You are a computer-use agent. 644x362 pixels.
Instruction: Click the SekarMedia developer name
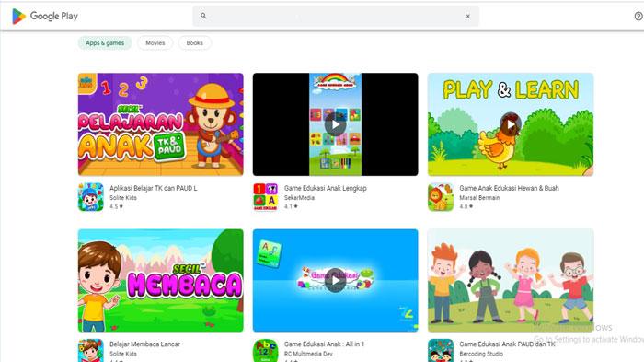pos(299,197)
